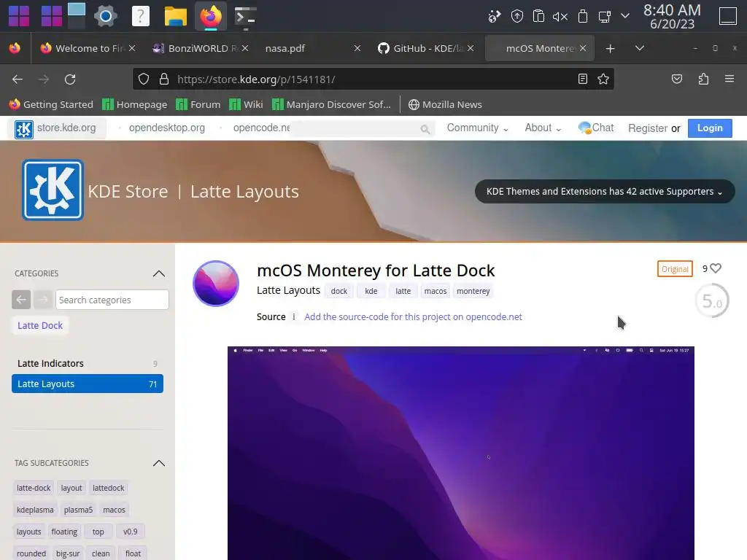Open the help question-mark taskbar icon

[140, 17]
